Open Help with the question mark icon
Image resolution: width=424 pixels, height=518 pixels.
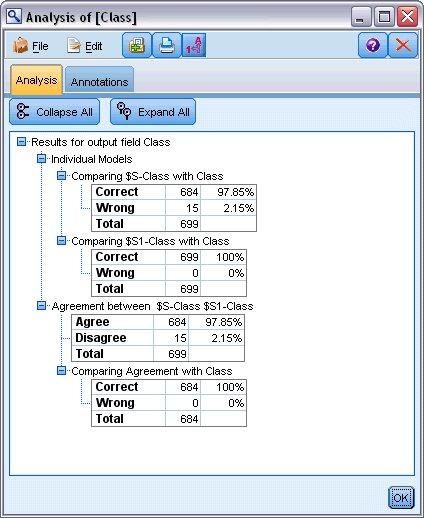(x=373, y=45)
